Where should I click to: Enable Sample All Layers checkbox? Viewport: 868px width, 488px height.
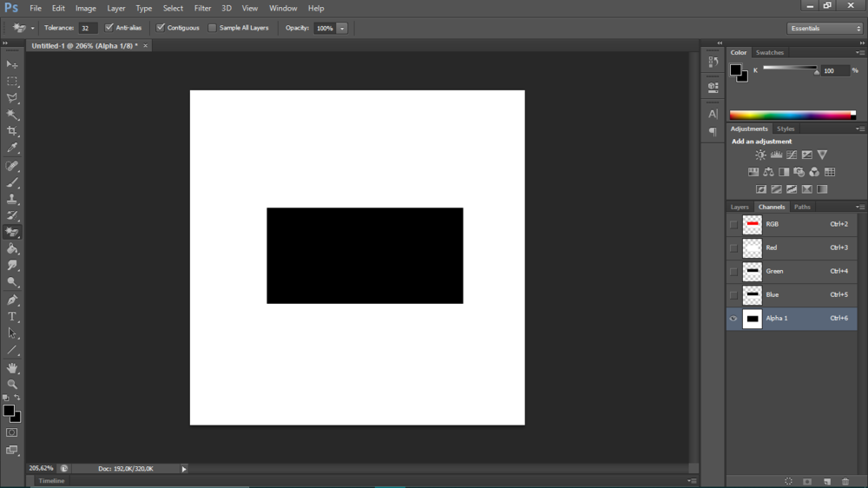[212, 28]
